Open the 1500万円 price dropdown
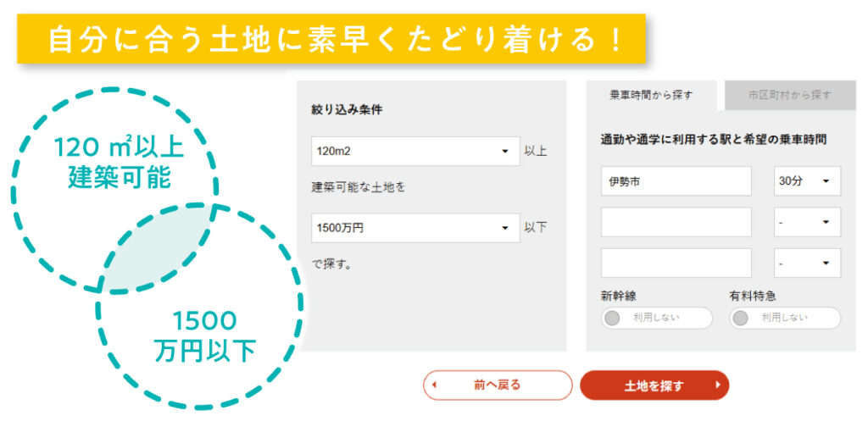The height and width of the screenshot is (427, 868). 415,228
